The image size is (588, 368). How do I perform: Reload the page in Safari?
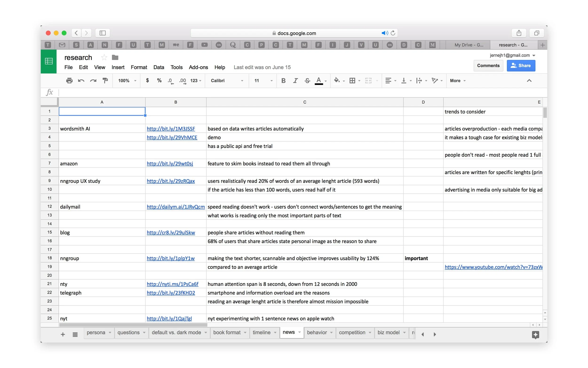393,33
